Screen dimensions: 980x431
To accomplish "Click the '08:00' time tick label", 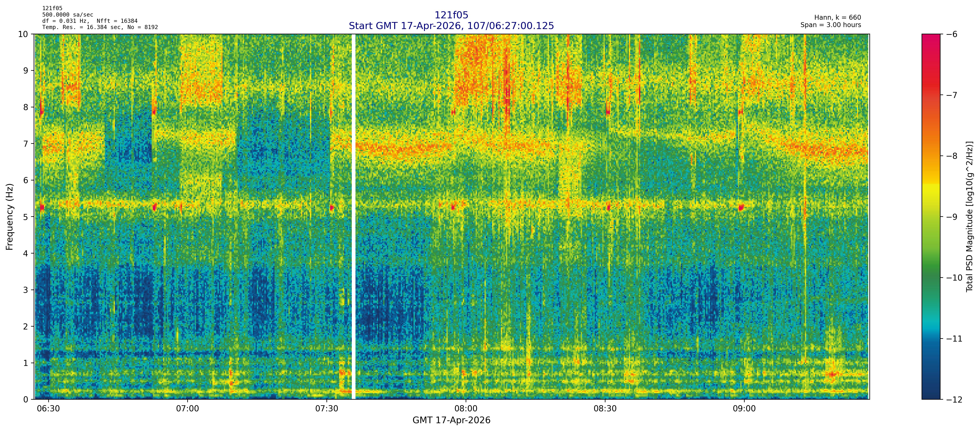I will (x=466, y=409).
